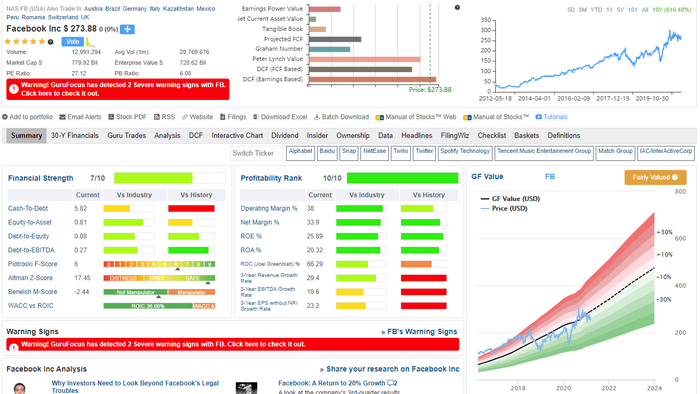Open the DCF tab

(x=196, y=135)
